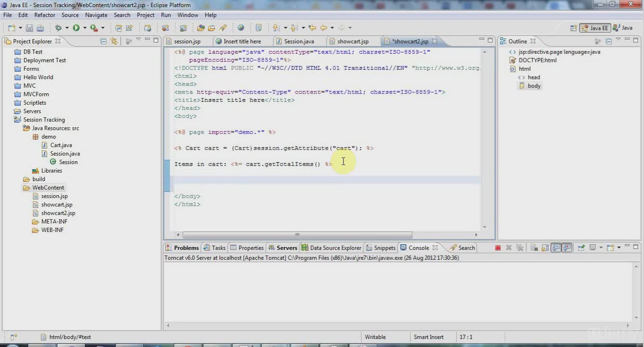
Task: Toggle Link with Editor in Project Explorer
Action: point(114,41)
